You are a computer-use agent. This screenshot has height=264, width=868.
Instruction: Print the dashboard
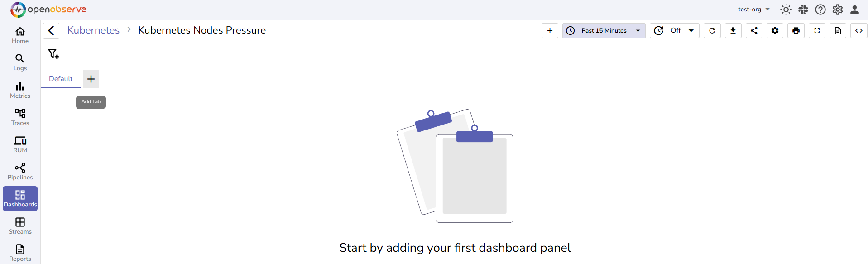point(796,30)
